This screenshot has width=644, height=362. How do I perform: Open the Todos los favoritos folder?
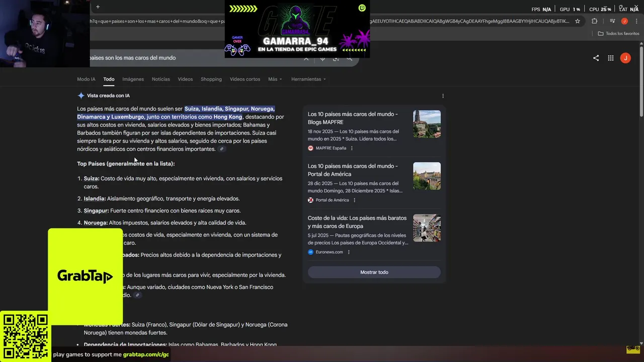[618, 34]
